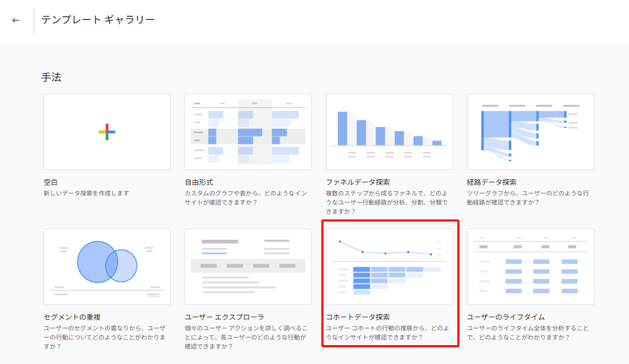
Task: Open the 空白 template thumbnail card
Action: coord(107,132)
